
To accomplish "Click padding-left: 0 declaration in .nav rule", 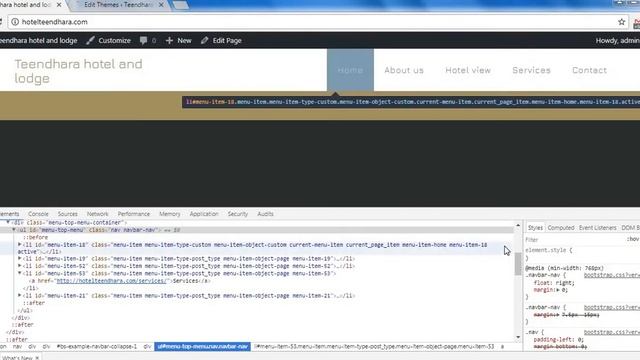I will [559, 340].
